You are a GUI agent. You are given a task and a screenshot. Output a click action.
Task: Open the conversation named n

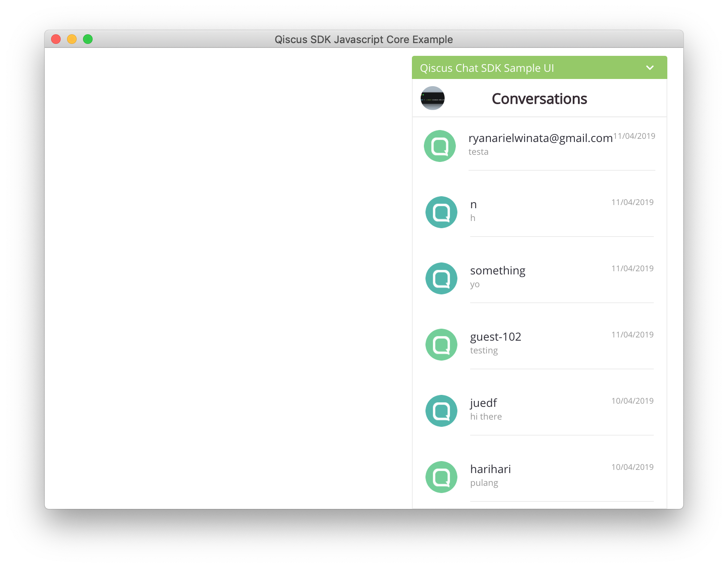473,205
